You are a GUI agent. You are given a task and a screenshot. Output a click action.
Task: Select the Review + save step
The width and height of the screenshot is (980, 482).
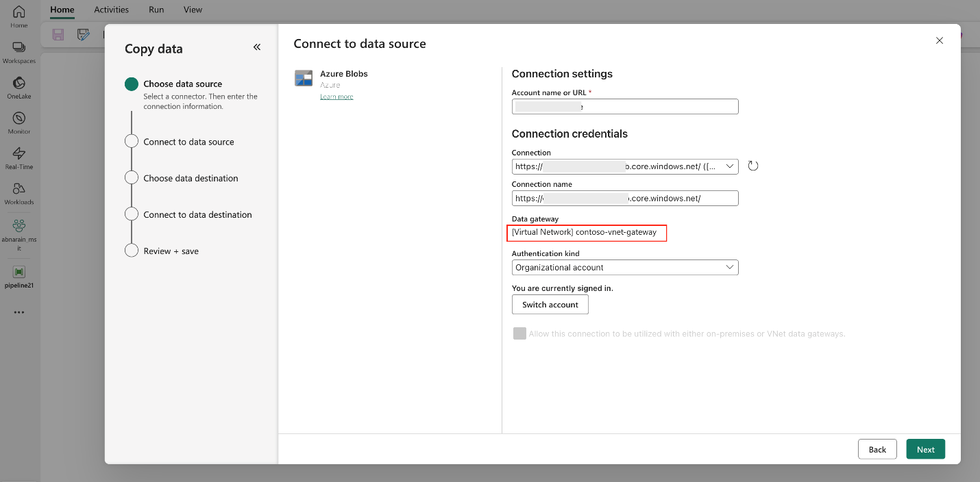171,251
